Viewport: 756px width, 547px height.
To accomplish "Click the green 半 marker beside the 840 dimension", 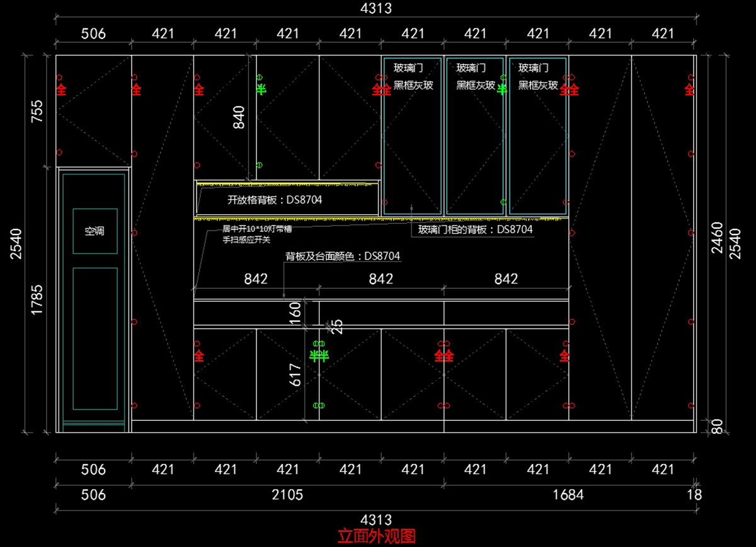I will click(261, 89).
